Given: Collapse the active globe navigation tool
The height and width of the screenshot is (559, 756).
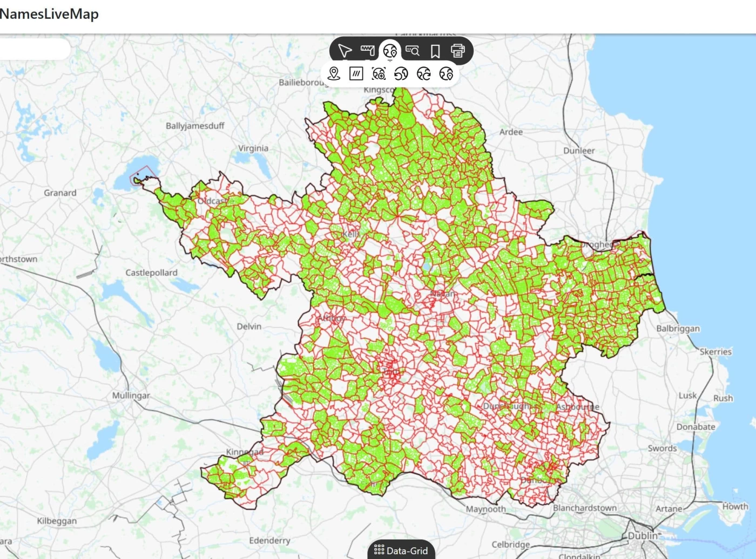Looking at the screenshot, I should click(390, 51).
